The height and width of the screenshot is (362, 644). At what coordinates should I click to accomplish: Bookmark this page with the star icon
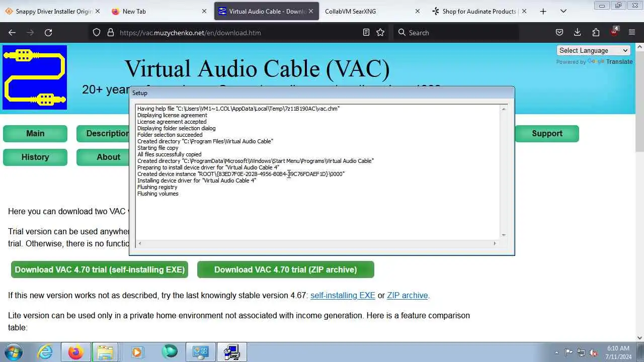click(380, 33)
